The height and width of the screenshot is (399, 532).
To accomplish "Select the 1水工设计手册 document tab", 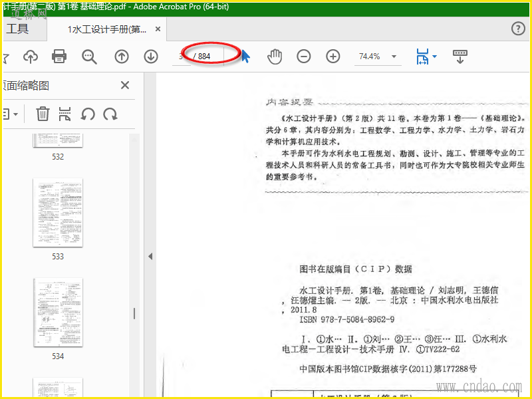I will (x=107, y=29).
